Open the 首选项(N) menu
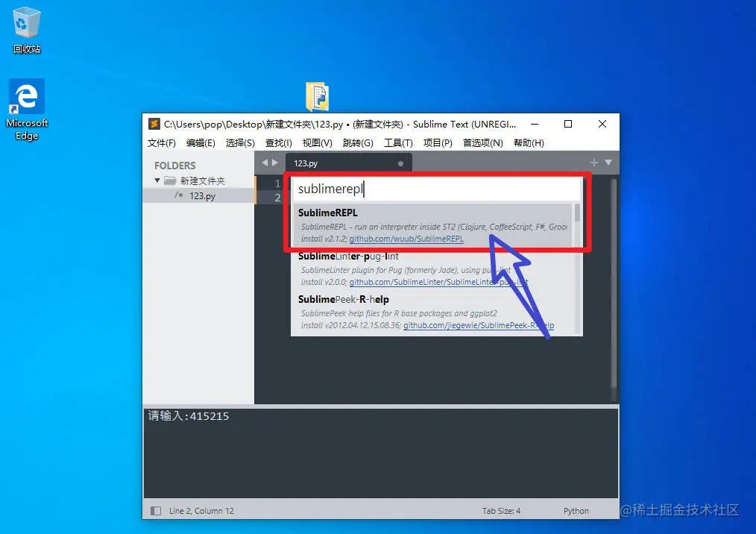 click(x=482, y=142)
